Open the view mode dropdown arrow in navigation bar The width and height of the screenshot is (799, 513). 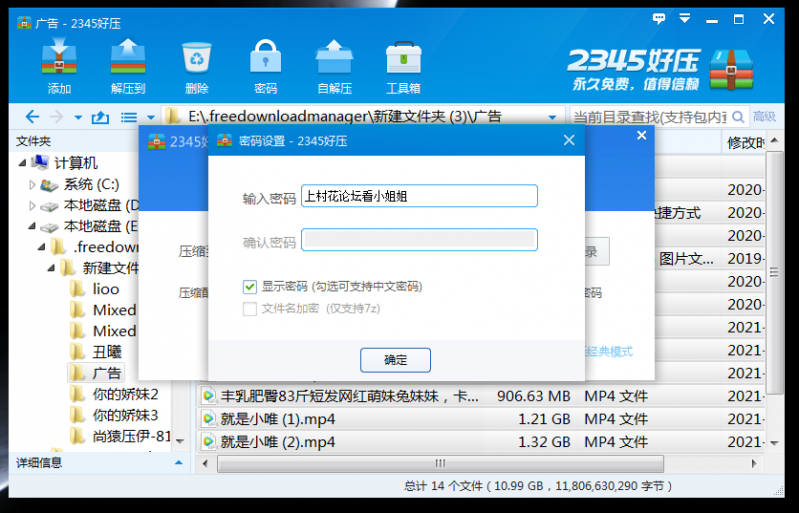pyautogui.click(x=151, y=117)
